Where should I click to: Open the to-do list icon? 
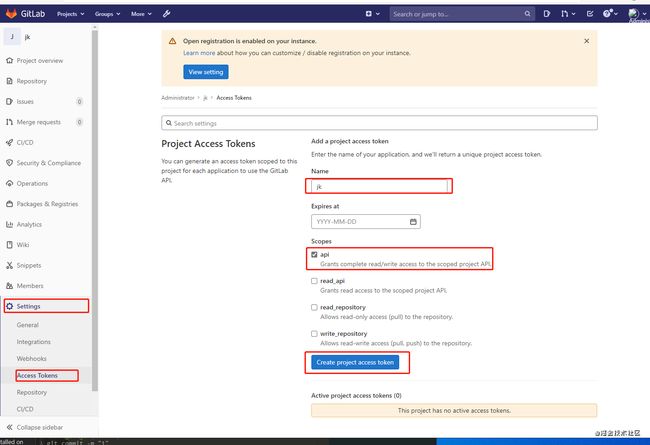590,14
